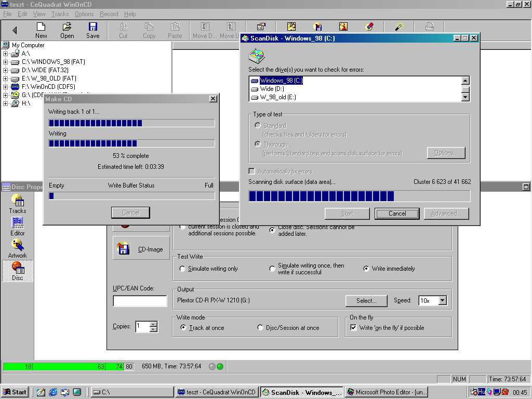
Task: Open the Disc view in sidebar
Action: 18,271
